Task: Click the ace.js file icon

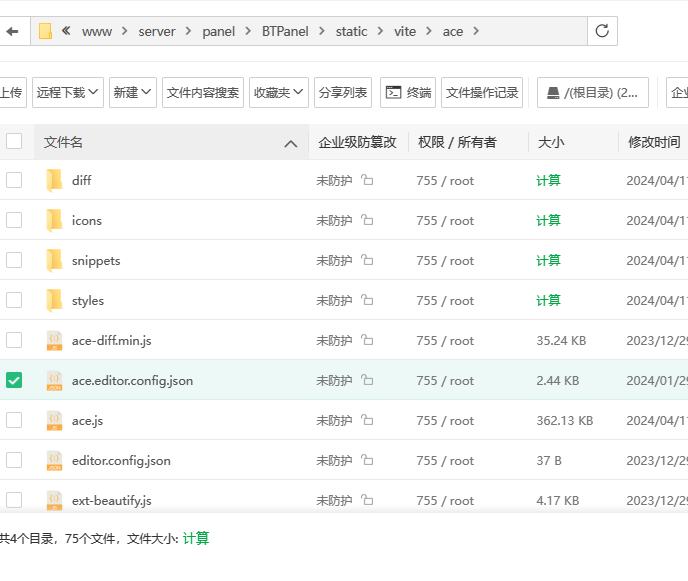Action: click(54, 420)
